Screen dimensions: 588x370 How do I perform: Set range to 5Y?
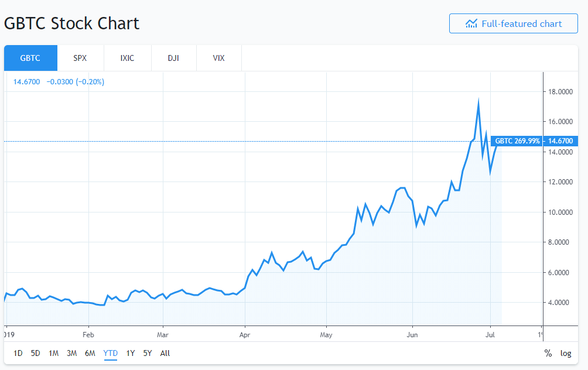tap(148, 353)
